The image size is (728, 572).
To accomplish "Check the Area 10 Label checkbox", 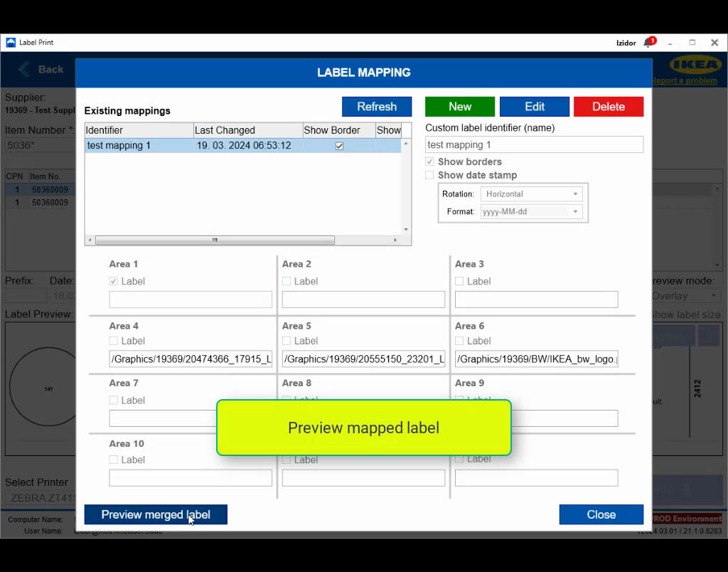I will (113, 460).
